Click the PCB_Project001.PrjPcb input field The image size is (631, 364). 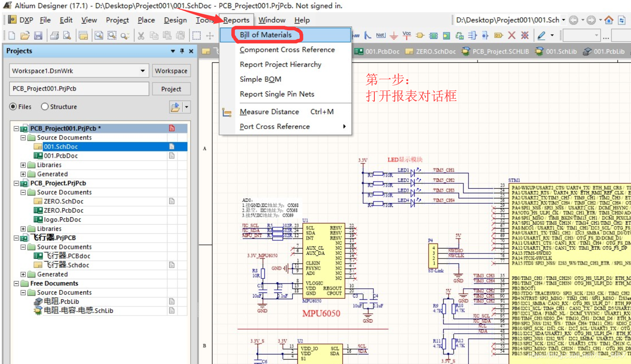point(79,89)
